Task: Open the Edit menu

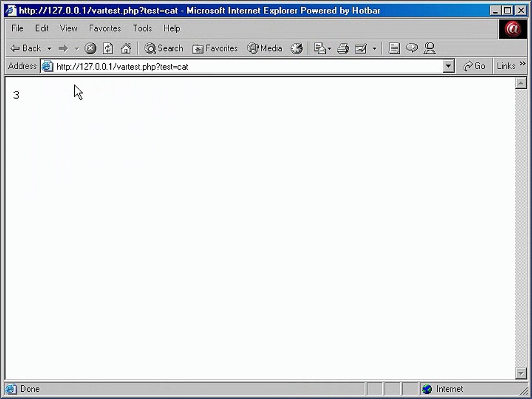Action: [x=42, y=28]
